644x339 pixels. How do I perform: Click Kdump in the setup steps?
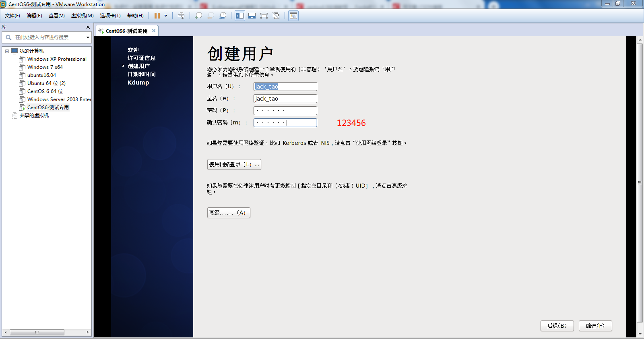click(x=138, y=83)
